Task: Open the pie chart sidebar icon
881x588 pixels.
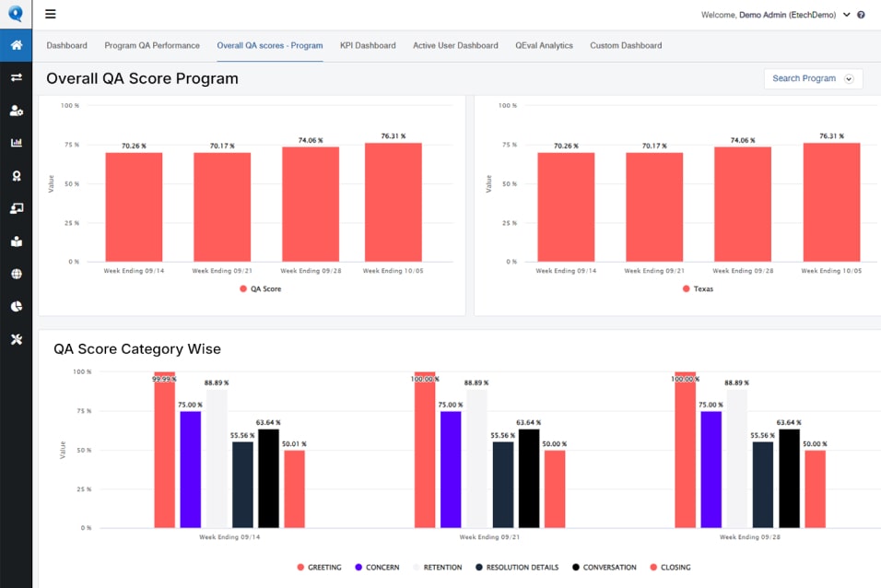Action: 17,306
